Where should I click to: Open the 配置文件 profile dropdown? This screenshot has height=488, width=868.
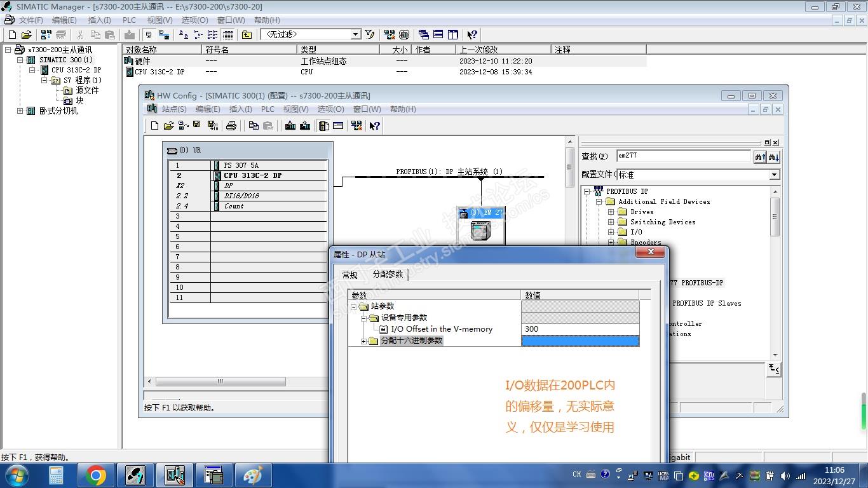click(774, 175)
